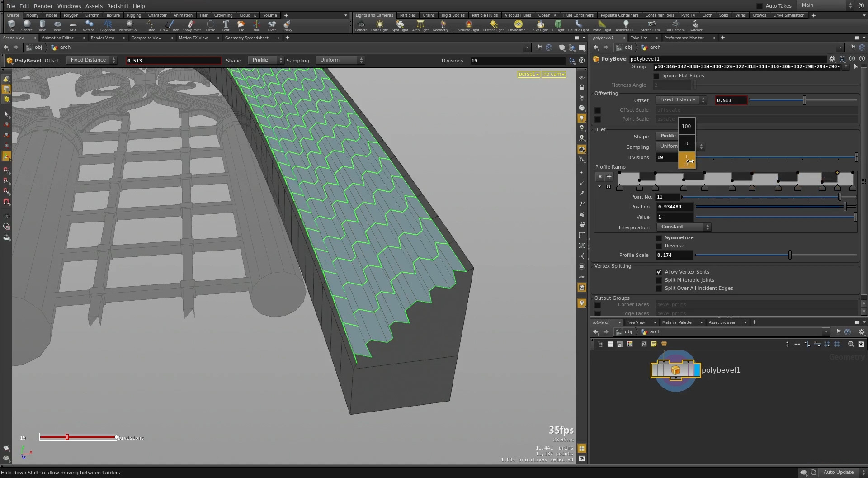Click the Auto Update button

tap(838, 472)
